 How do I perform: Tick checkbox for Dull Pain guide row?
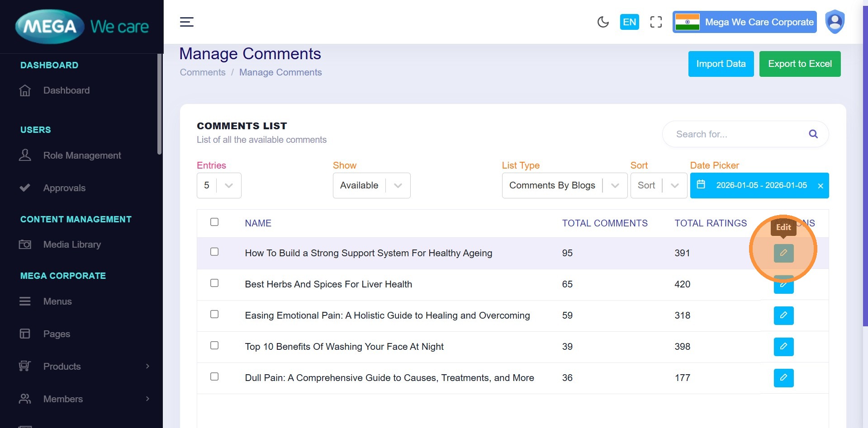[214, 376]
